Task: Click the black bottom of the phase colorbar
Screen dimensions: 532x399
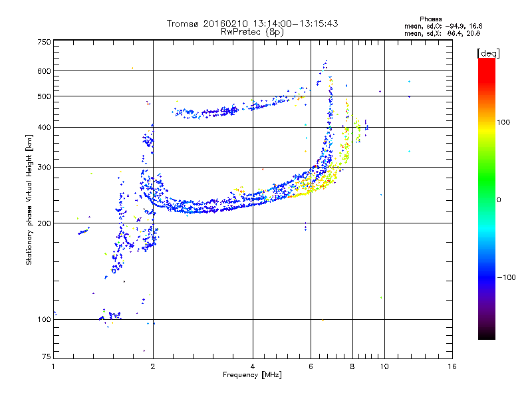Action: tap(487, 336)
